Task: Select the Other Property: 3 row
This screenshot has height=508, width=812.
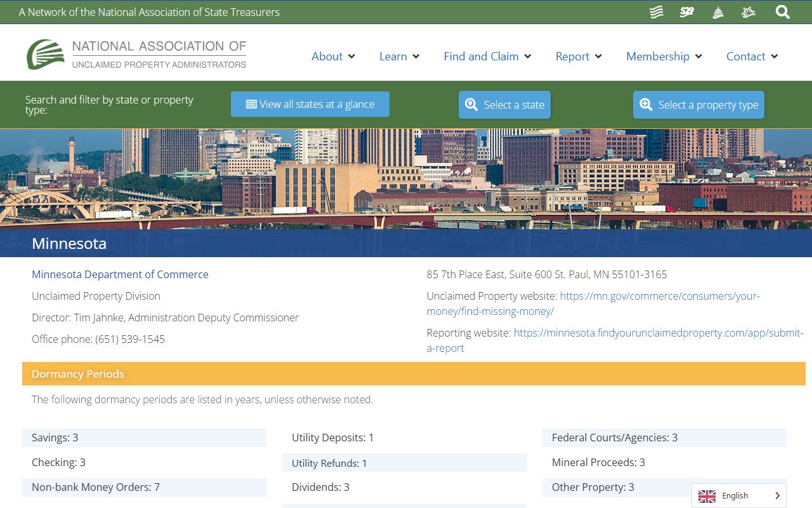Action: pos(664,487)
